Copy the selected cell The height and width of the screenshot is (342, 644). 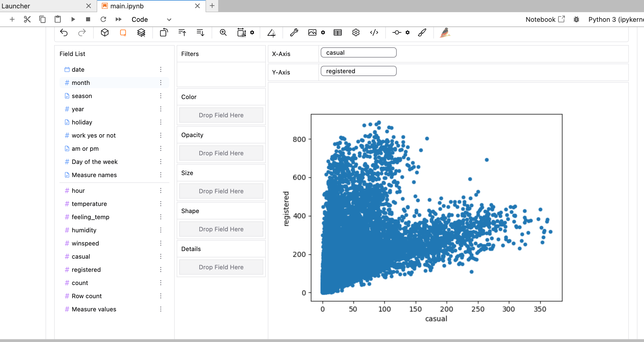click(x=42, y=19)
